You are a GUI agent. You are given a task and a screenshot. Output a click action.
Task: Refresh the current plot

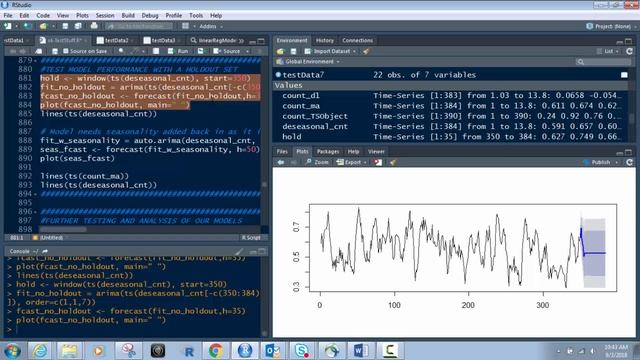pos(629,162)
